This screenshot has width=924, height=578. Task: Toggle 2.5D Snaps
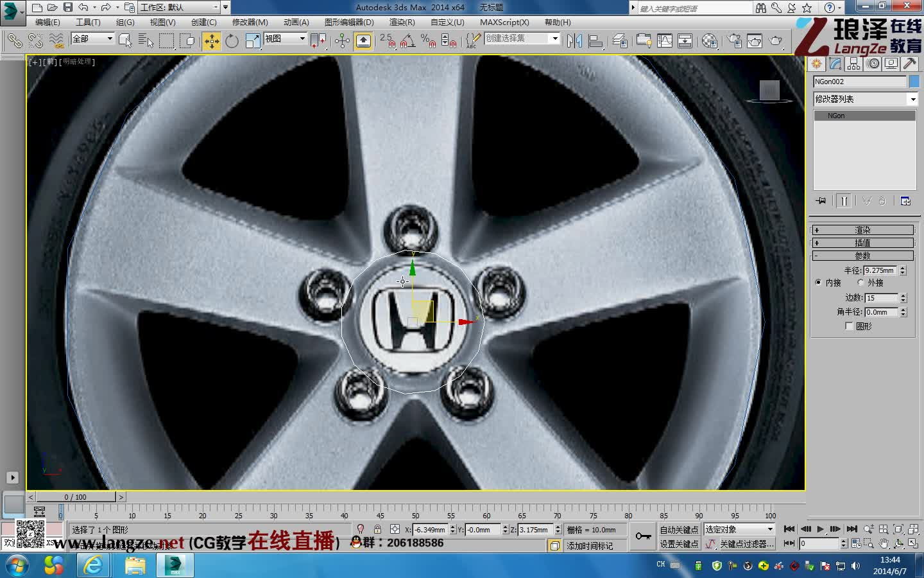[387, 40]
